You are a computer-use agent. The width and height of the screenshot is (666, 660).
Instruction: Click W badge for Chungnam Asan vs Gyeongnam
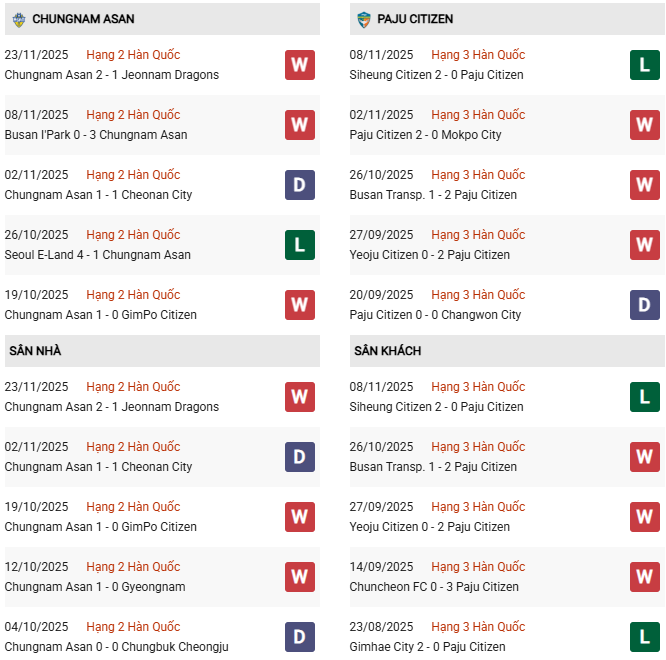299,577
